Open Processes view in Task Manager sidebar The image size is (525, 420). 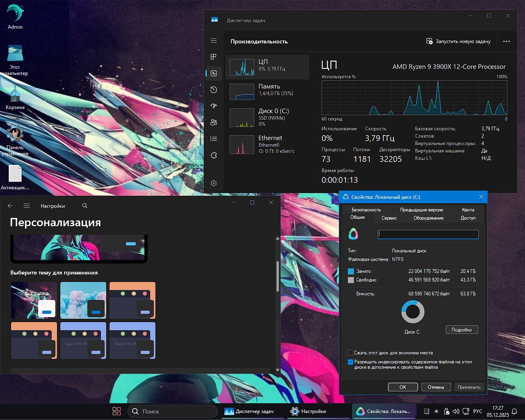click(213, 57)
